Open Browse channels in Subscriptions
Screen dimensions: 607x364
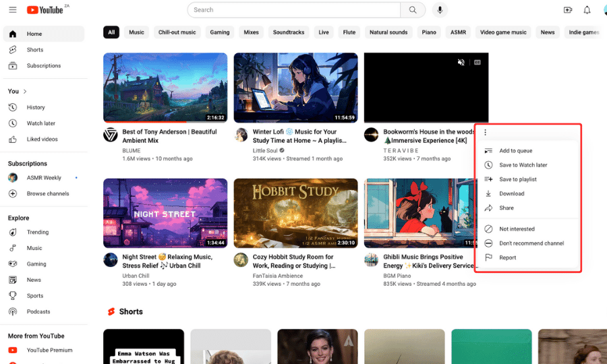pyautogui.click(x=47, y=193)
